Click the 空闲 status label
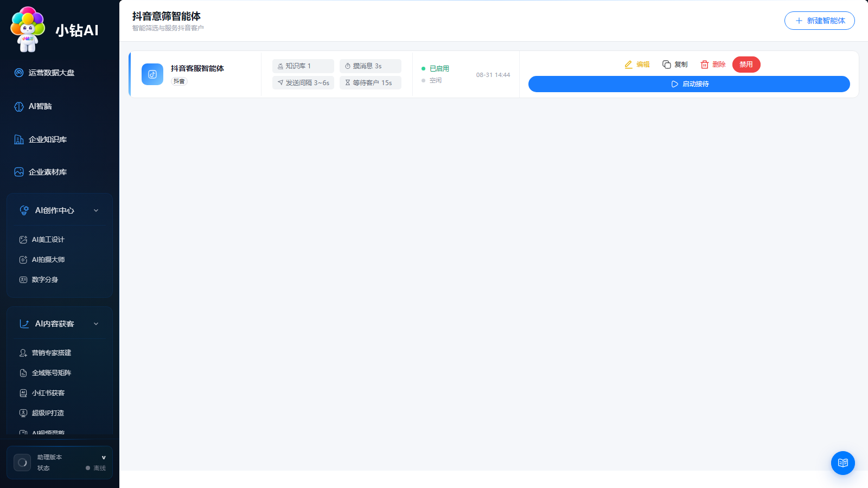 436,80
